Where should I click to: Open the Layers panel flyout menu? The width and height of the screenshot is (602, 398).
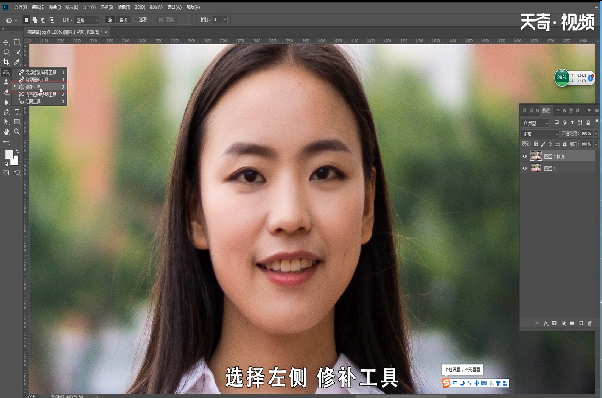click(597, 110)
